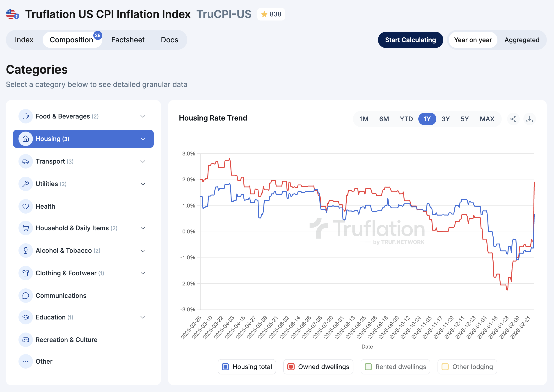Enable the Other lodging series

pyautogui.click(x=445, y=367)
